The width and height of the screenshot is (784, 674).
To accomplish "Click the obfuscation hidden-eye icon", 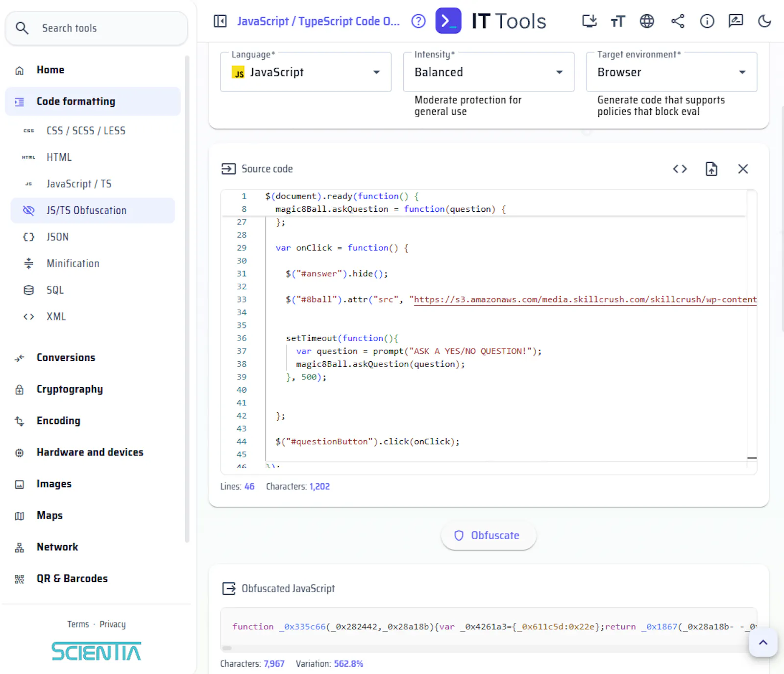I will (x=29, y=210).
